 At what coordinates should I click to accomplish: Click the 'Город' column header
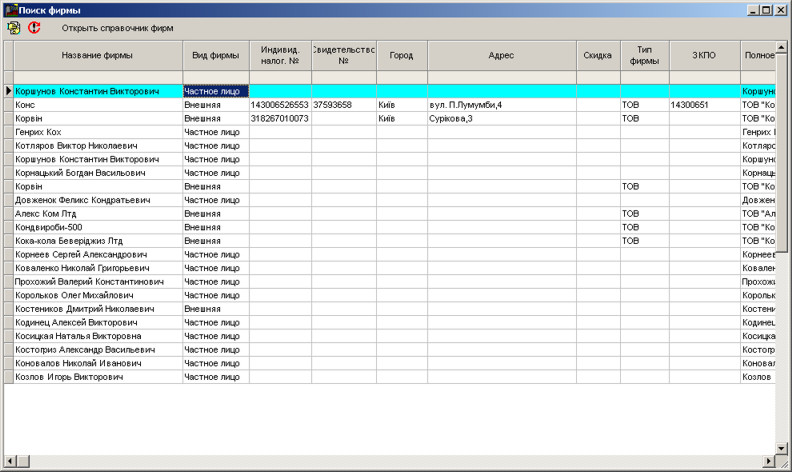coord(401,56)
